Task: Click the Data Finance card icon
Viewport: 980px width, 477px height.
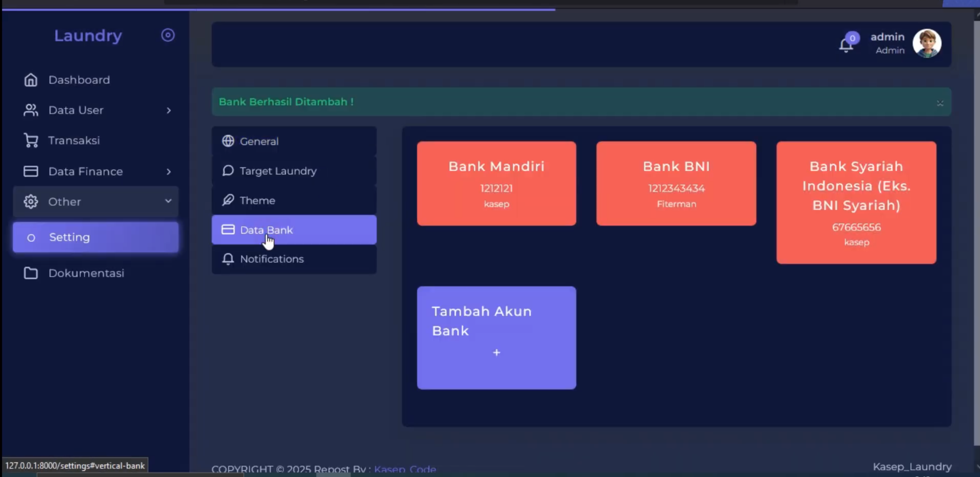Action: tap(31, 171)
